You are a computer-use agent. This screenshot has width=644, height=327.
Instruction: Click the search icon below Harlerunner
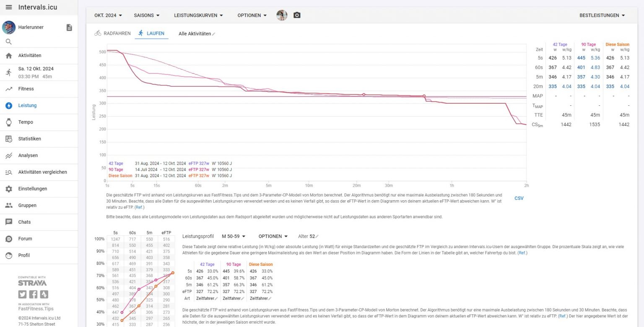9,42
